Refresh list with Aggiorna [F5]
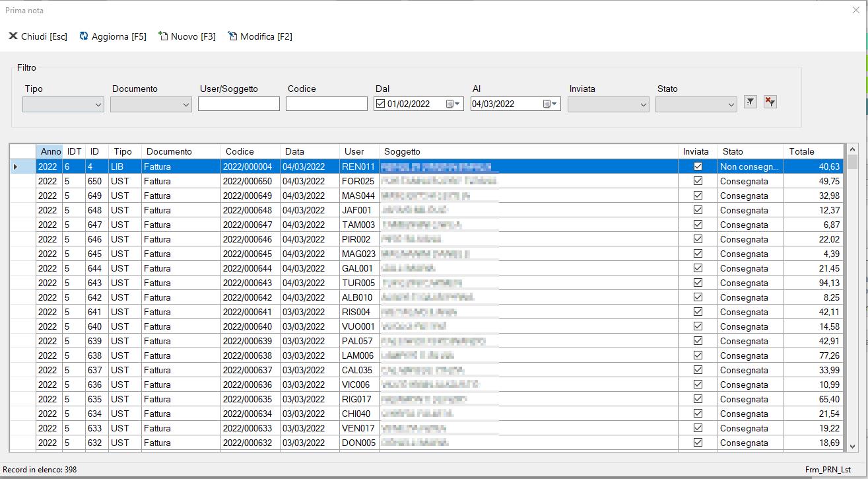 coord(113,36)
